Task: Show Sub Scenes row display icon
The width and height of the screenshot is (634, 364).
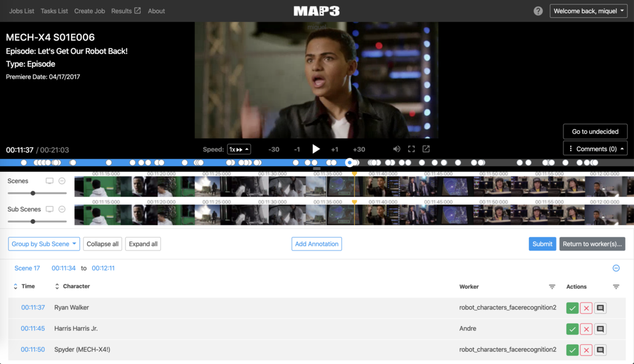Action: click(49, 209)
